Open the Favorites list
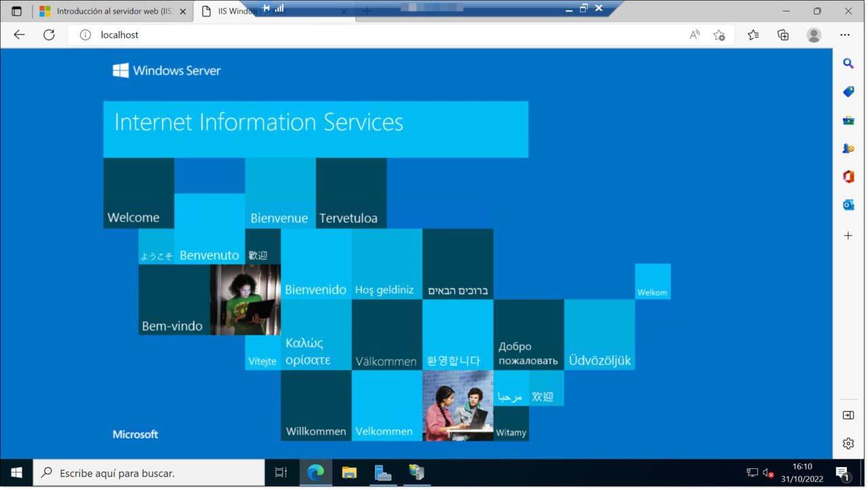Viewport: 868px width, 490px height. pyautogui.click(x=753, y=35)
